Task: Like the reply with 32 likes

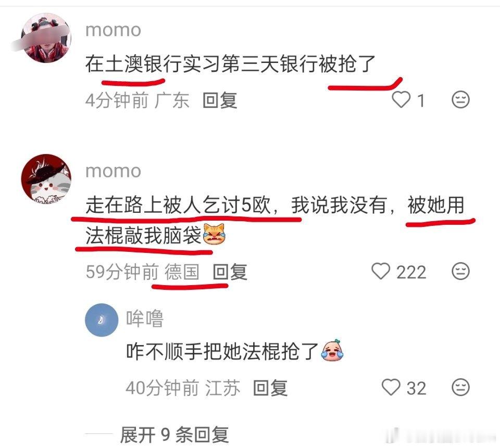Action: [391, 388]
